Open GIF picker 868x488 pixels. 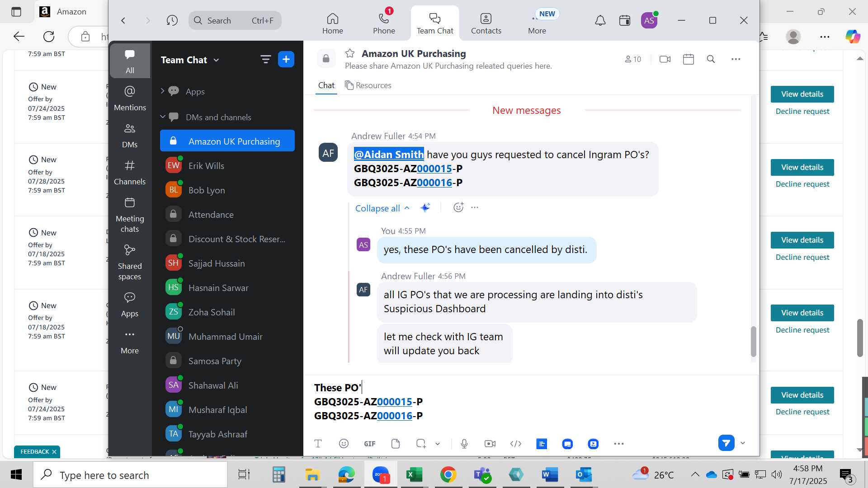click(369, 444)
